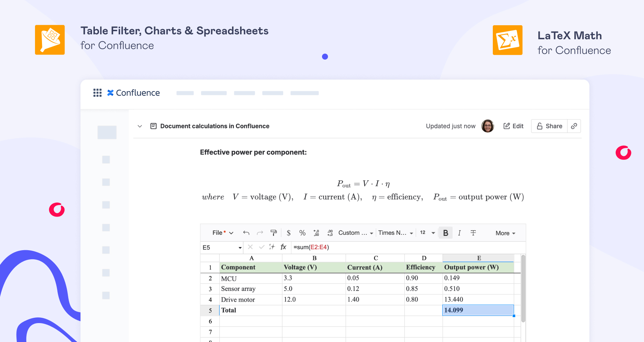Click the LaTeX Math app logo

(507, 40)
